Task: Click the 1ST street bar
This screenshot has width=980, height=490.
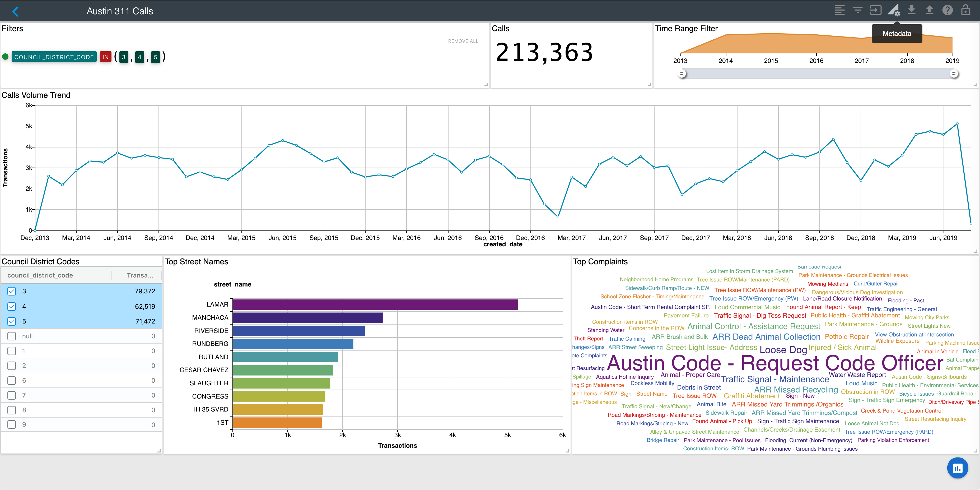Action: (x=277, y=423)
